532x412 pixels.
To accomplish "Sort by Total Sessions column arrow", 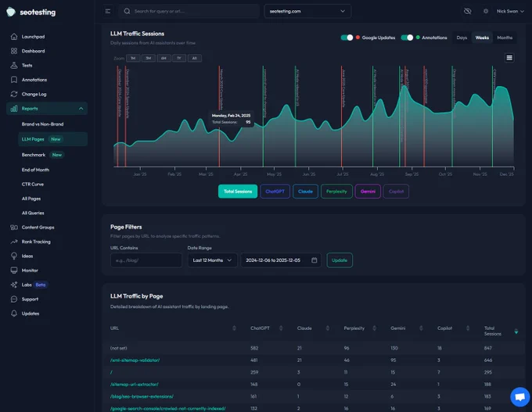I will pyautogui.click(x=516, y=331).
